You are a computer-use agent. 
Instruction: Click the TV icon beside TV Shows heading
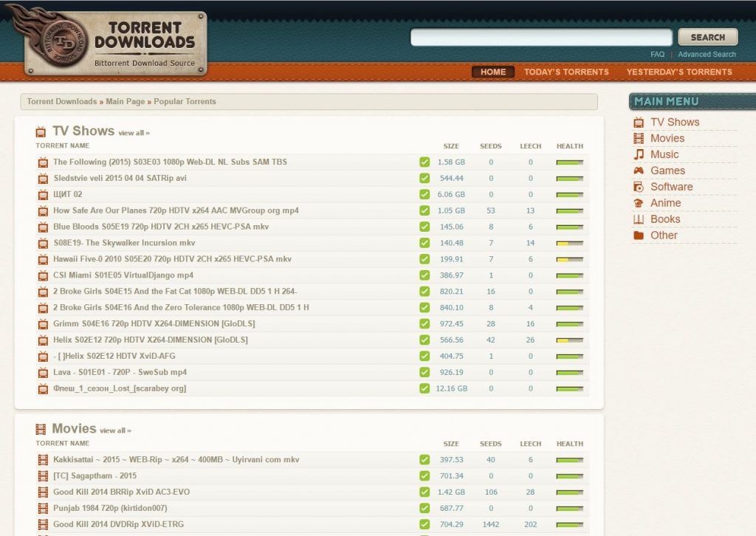click(41, 131)
